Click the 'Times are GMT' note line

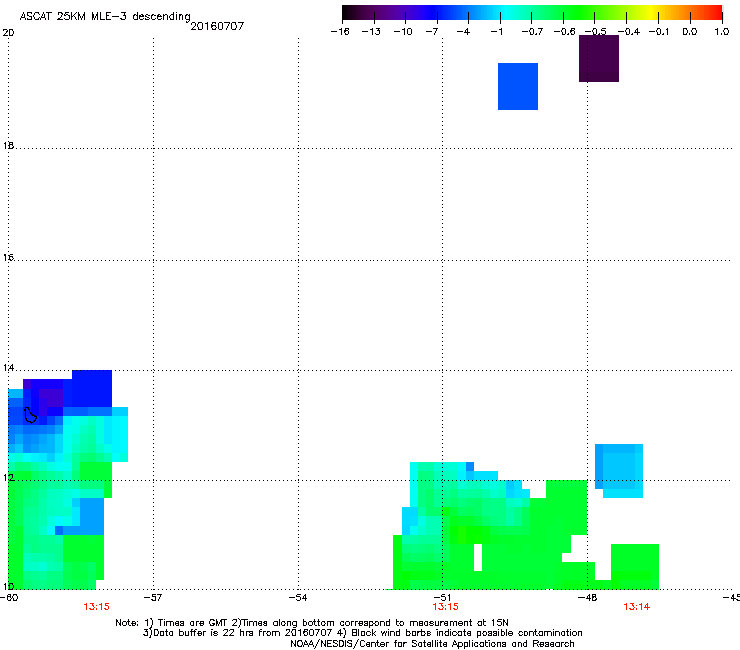click(312, 623)
